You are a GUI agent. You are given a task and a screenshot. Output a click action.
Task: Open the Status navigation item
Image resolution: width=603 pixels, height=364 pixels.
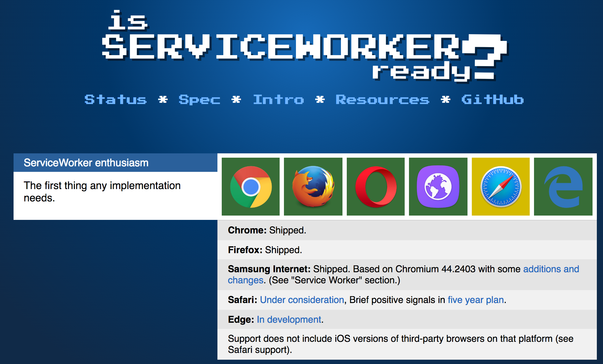pos(115,100)
